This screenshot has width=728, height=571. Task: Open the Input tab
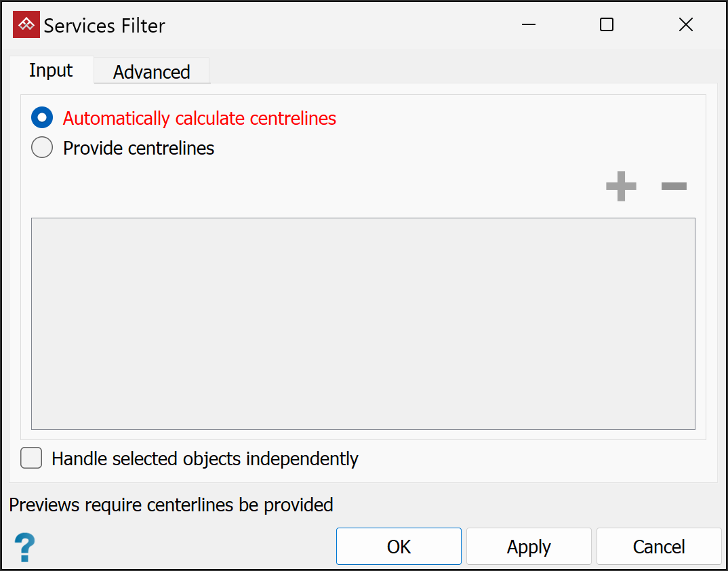51,71
